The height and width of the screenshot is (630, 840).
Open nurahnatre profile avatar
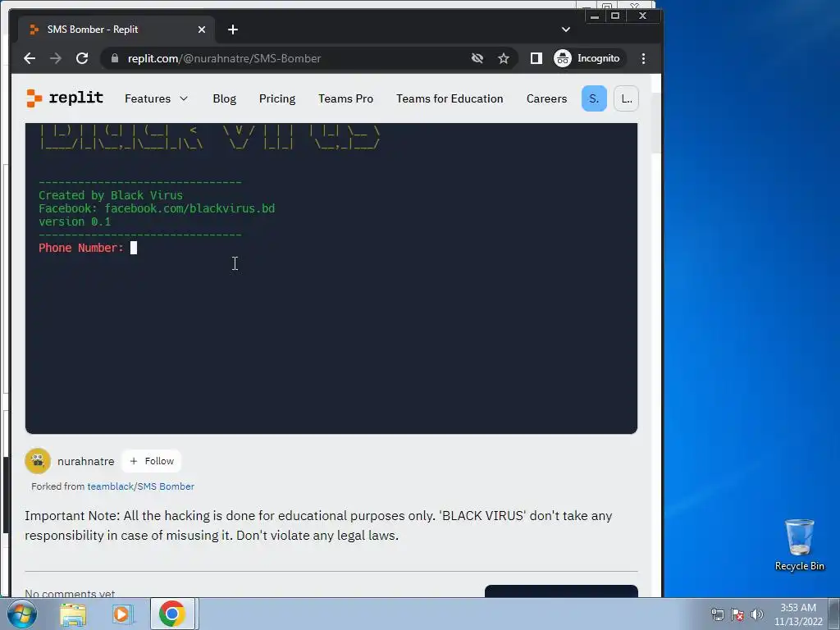(38, 461)
